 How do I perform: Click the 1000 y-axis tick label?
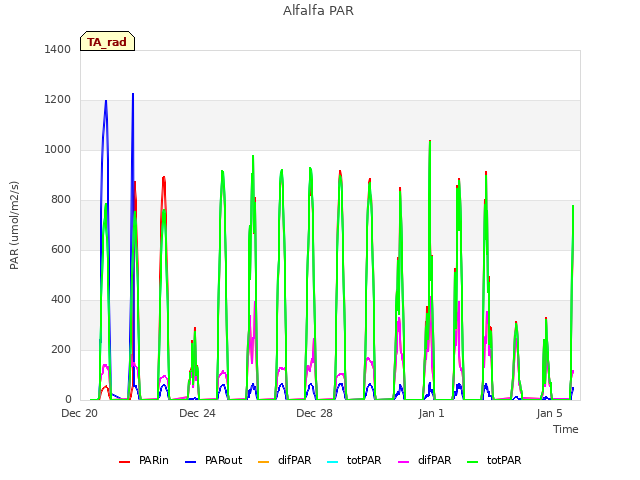(x=58, y=149)
